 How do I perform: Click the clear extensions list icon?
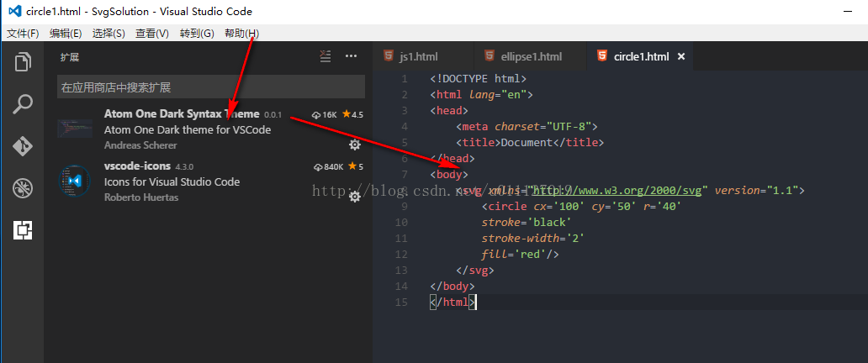(x=325, y=56)
